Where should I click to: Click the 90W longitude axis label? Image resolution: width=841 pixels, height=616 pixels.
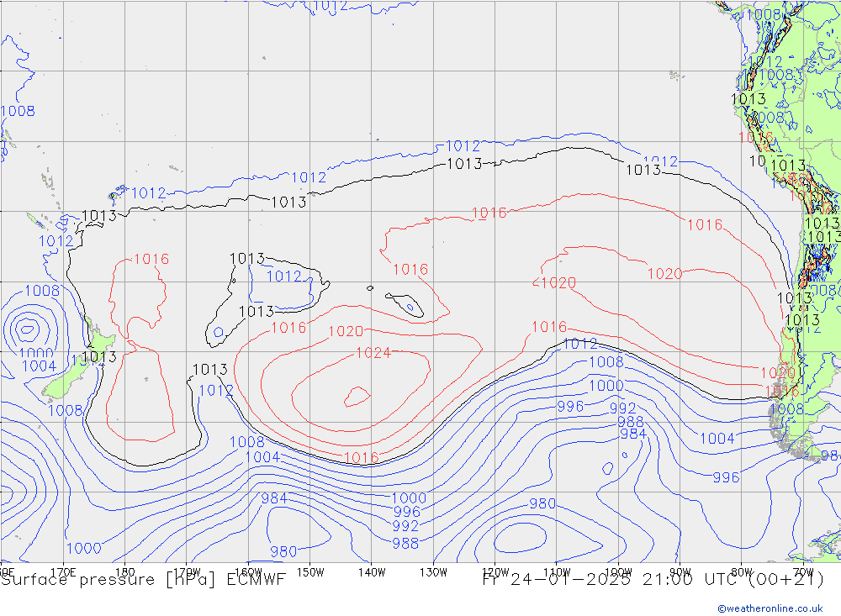680,571
